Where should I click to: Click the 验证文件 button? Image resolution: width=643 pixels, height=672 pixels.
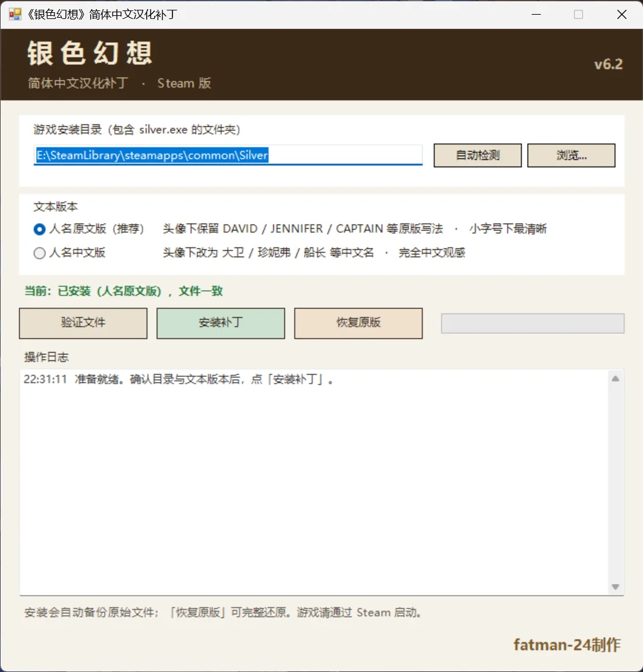point(83,323)
